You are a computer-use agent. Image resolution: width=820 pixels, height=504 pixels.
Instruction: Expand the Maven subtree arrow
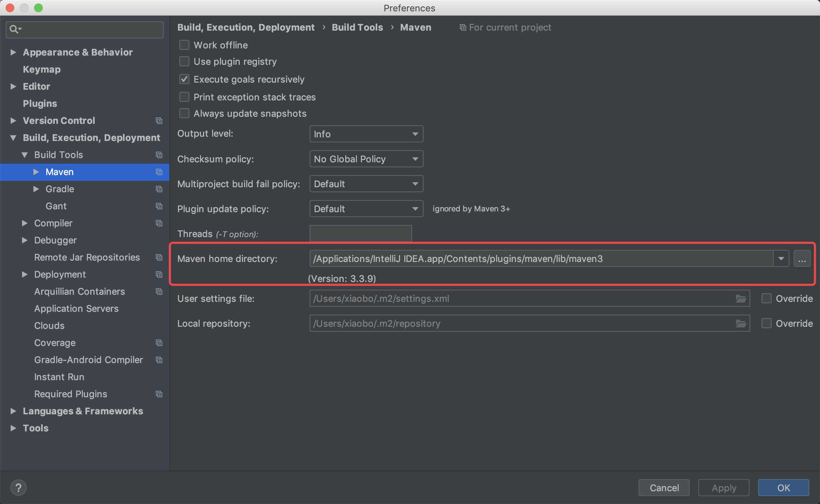pos(36,172)
